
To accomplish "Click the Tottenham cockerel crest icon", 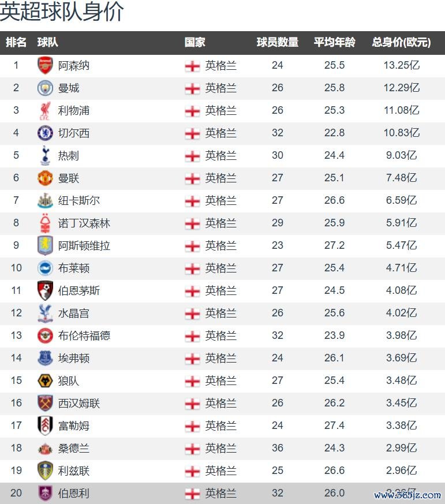I will pyautogui.click(x=45, y=156).
